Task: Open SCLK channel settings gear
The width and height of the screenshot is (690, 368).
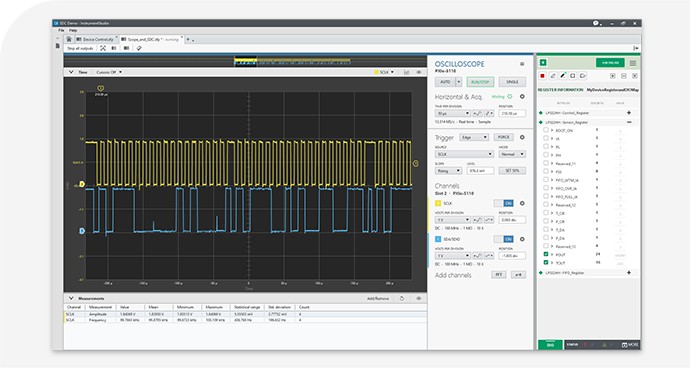Action: [x=522, y=203]
